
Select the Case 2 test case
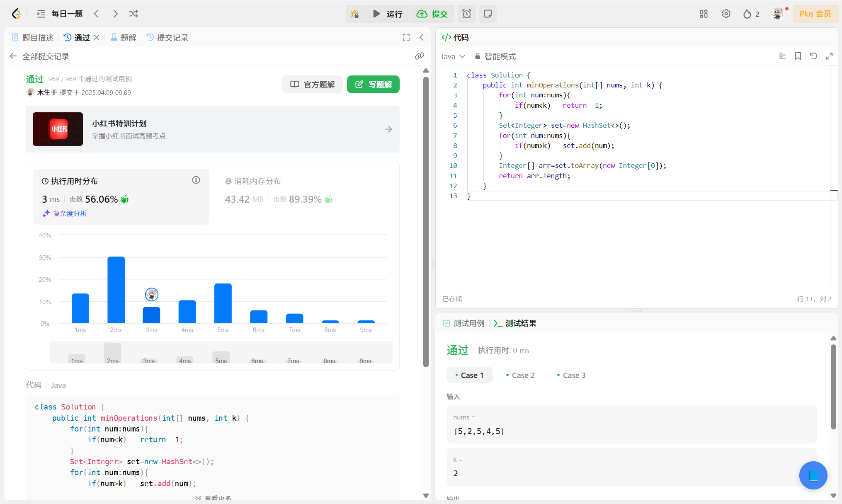point(520,375)
